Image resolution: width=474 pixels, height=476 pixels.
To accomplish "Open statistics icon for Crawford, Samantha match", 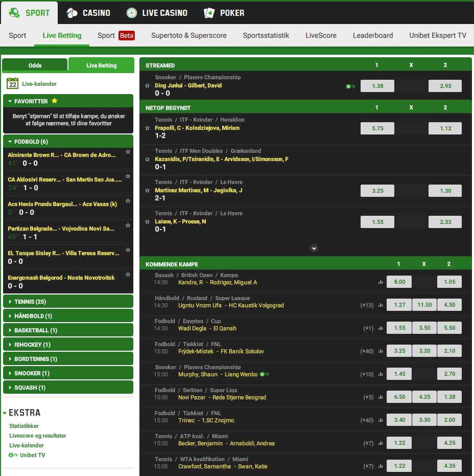I will (381, 466).
